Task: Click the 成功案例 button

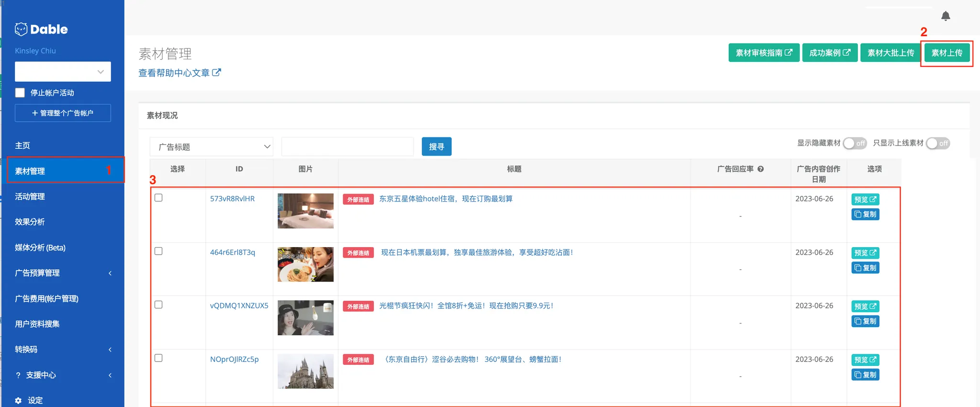Action: point(830,53)
